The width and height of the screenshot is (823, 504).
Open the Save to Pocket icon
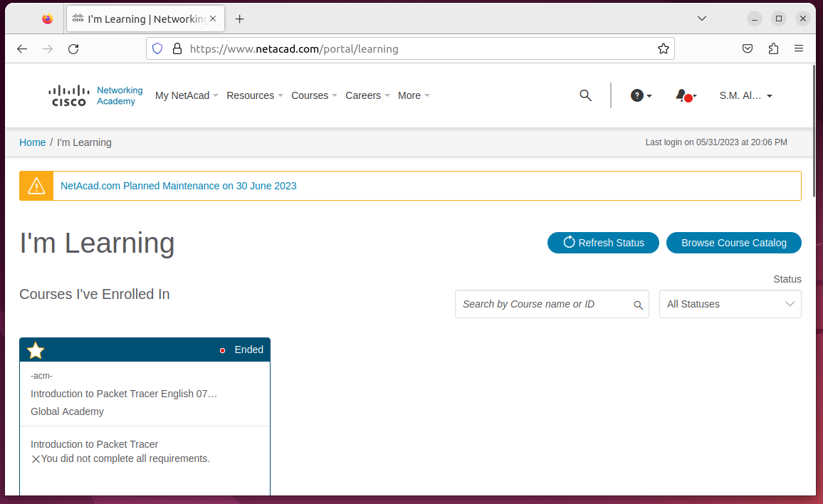click(748, 49)
